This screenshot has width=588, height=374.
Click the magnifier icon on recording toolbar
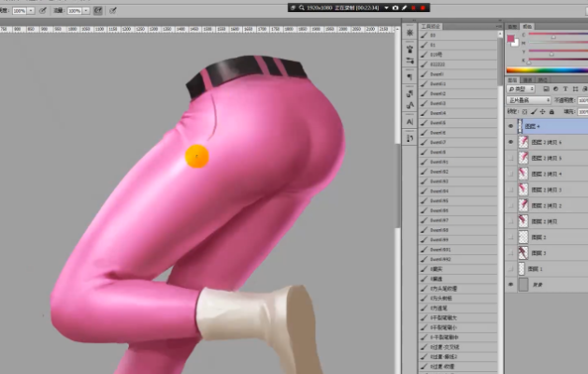302,7
